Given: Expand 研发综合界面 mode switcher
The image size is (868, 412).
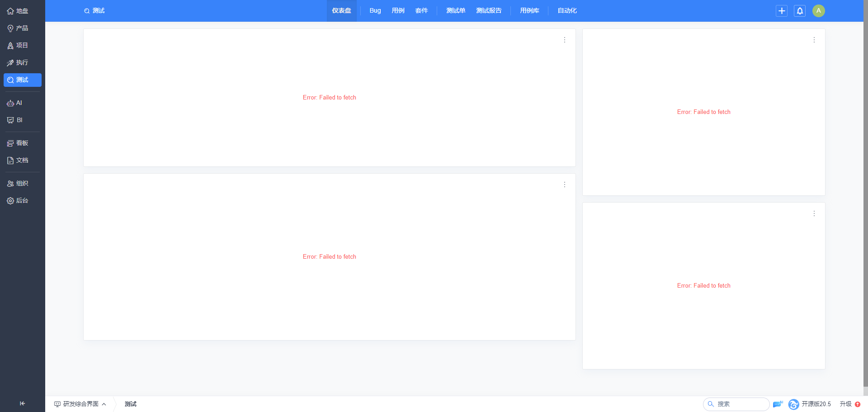Looking at the screenshot, I should click(x=80, y=404).
